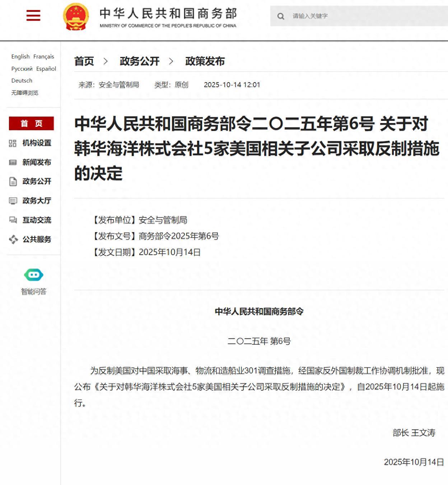Click the 政务大厅 monitor icon
The height and width of the screenshot is (485, 448).
[x=13, y=201]
